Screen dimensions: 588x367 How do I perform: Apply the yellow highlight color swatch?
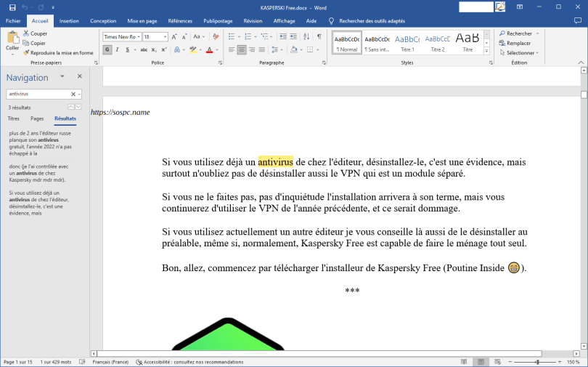pyautogui.click(x=193, y=49)
